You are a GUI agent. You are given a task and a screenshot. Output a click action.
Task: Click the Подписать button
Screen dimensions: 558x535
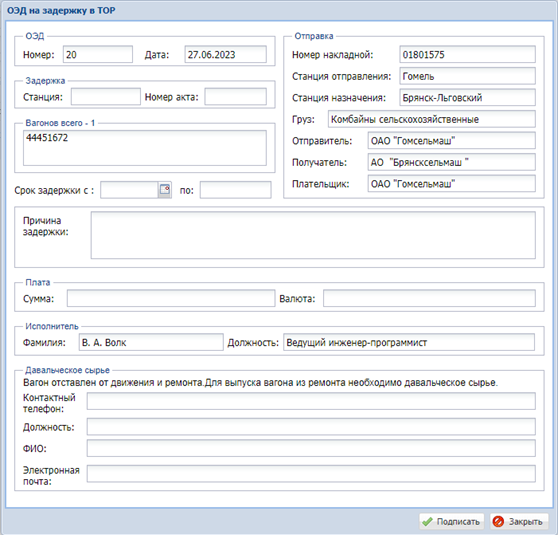452,521
